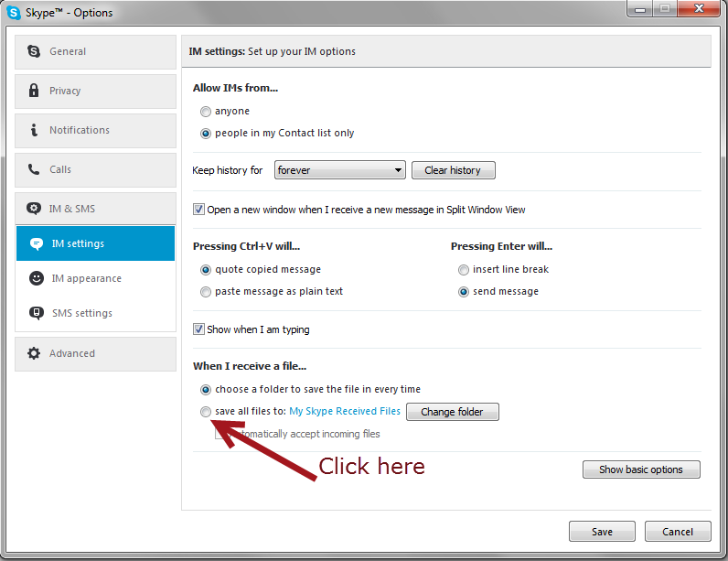Toggle open new window in Split Window View
This screenshot has height=561, width=728.
pyautogui.click(x=198, y=210)
